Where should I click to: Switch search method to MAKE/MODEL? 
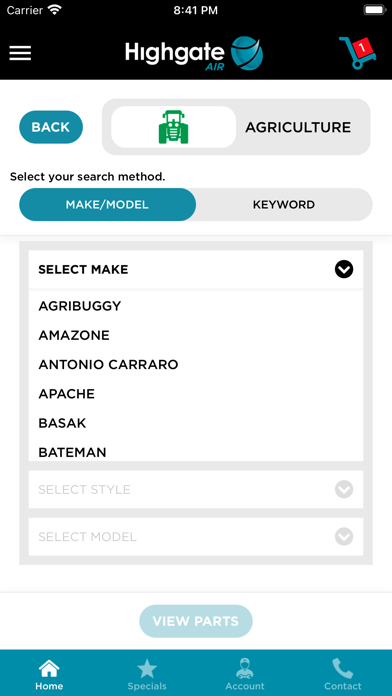click(x=107, y=205)
